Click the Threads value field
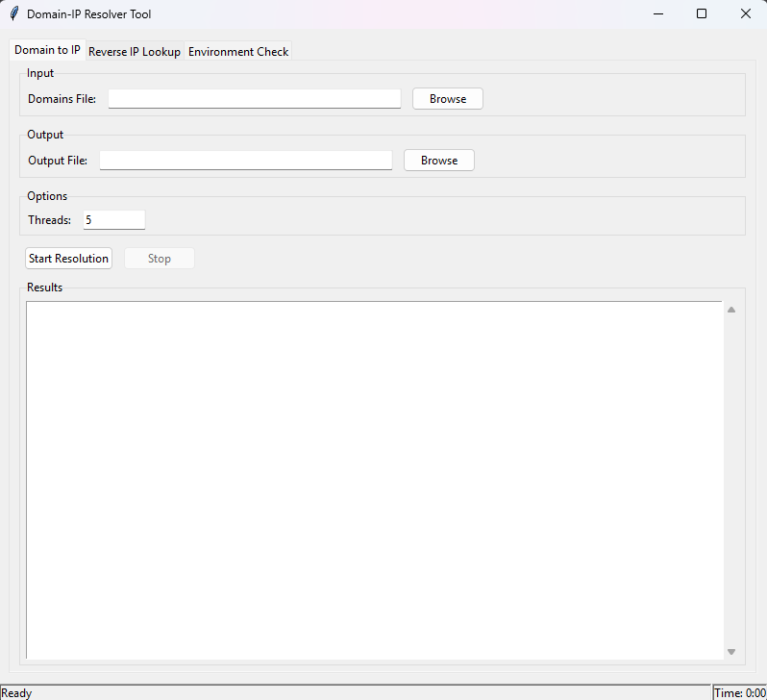Viewport: 767px width, 700px height. click(x=114, y=220)
